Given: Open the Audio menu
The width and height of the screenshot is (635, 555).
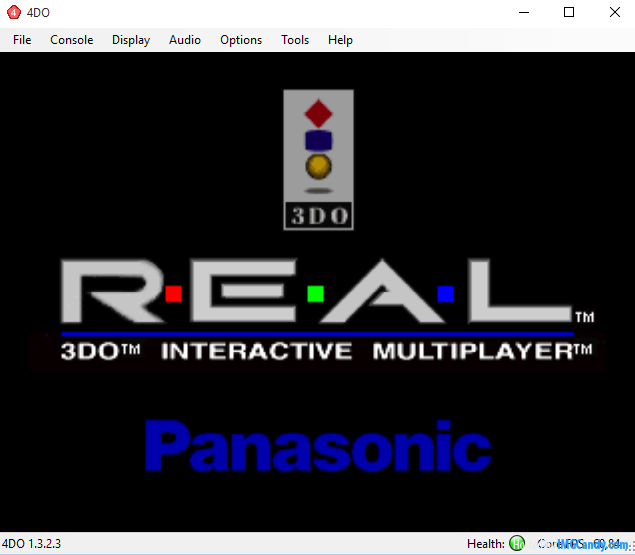Looking at the screenshot, I should [x=185, y=40].
